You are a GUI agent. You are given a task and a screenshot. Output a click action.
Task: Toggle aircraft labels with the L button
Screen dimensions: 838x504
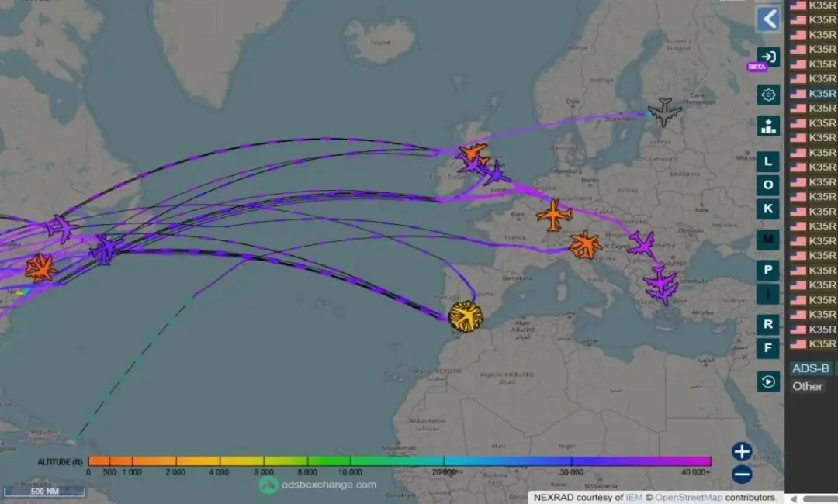(x=768, y=161)
